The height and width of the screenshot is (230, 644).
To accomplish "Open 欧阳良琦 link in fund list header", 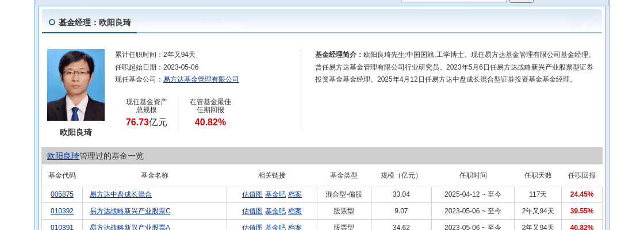I will point(63,156).
